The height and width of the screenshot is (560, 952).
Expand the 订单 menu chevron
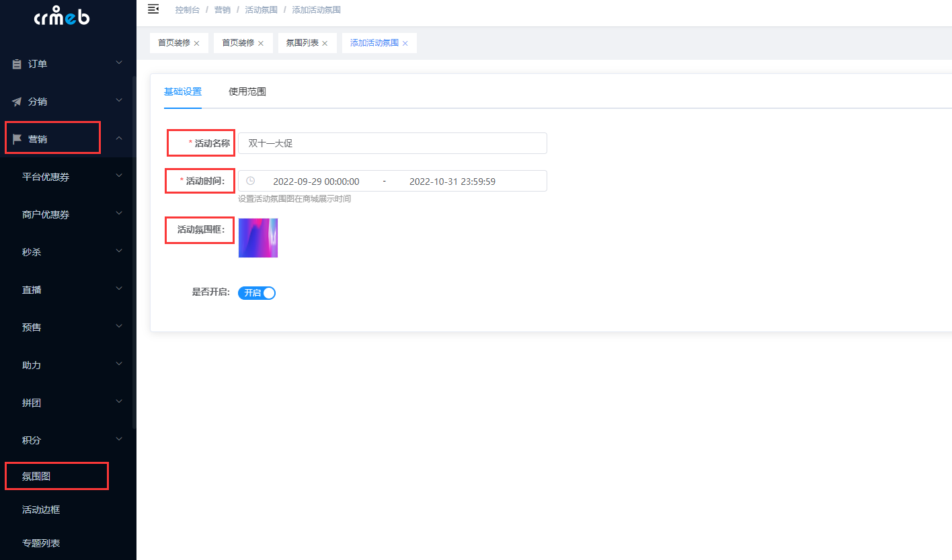[119, 63]
